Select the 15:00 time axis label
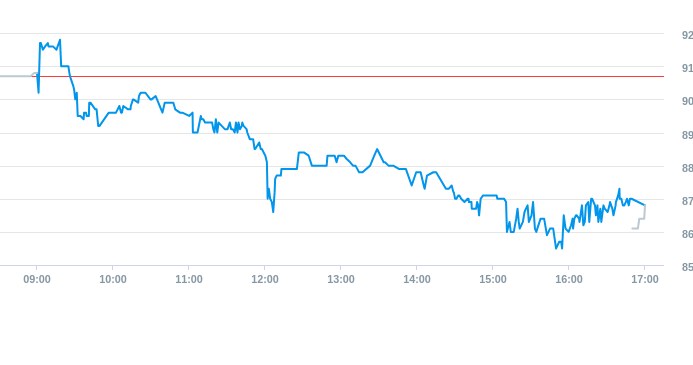Screen dimensions: 693x365 [x=493, y=279]
